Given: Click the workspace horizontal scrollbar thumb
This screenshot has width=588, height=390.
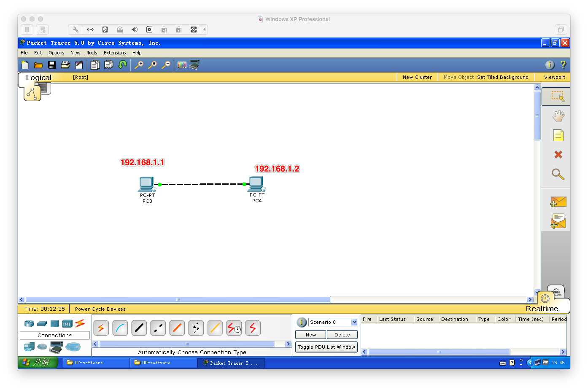Looking at the screenshot, I should (x=178, y=300).
